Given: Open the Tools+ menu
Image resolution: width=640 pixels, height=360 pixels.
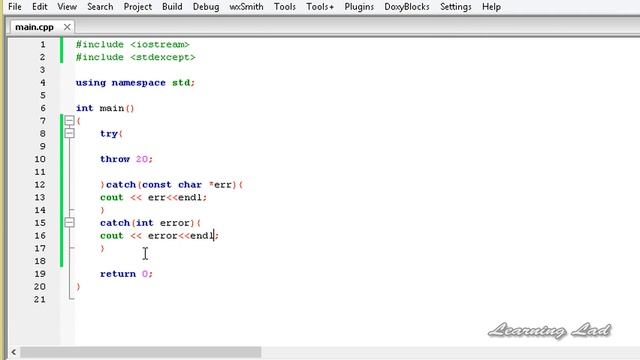Looking at the screenshot, I should pyautogui.click(x=320, y=7).
